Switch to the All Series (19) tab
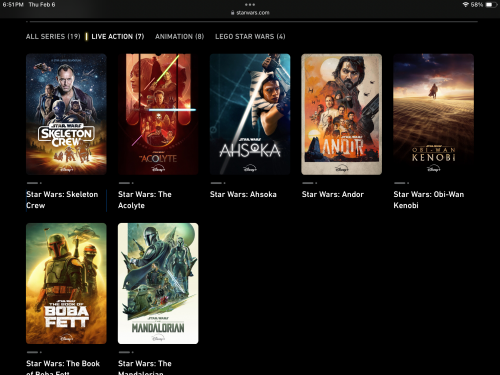 point(53,37)
